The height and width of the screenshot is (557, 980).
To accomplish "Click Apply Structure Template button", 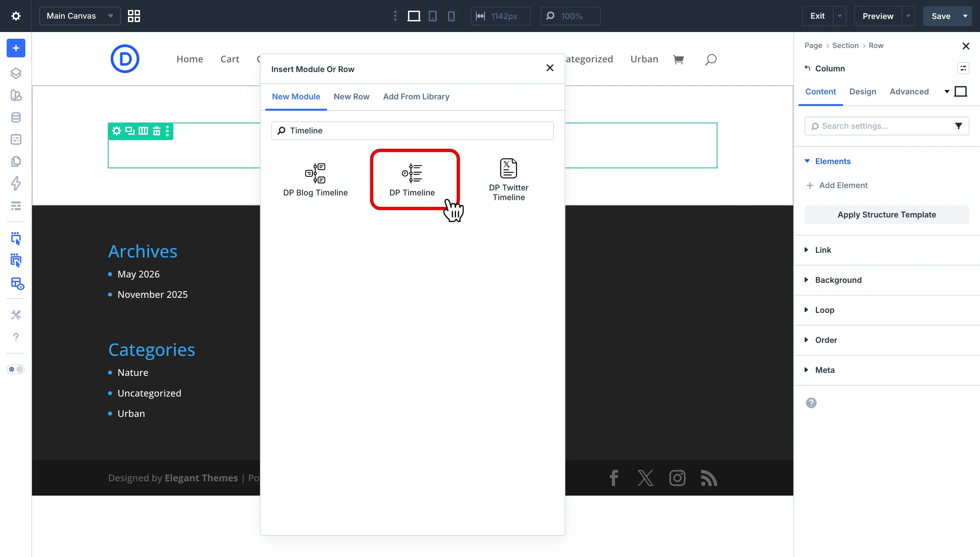I will tap(887, 215).
